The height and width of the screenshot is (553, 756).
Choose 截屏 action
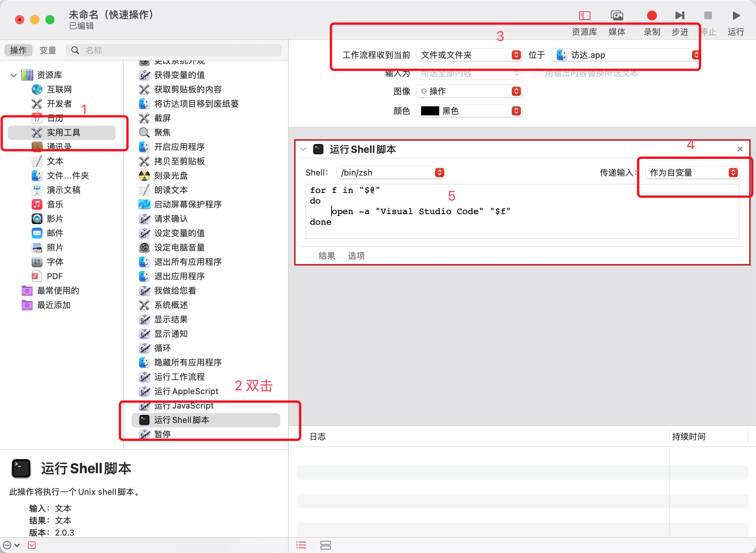tap(155, 118)
